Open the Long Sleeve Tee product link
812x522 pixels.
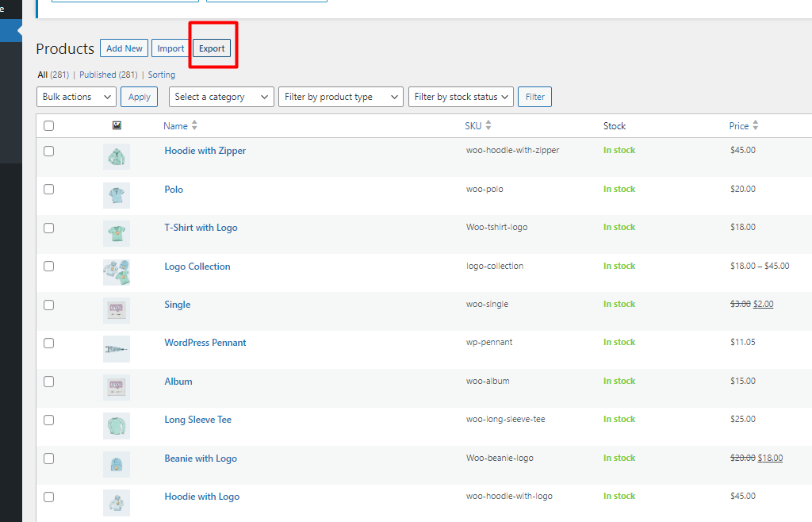coord(197,420)
